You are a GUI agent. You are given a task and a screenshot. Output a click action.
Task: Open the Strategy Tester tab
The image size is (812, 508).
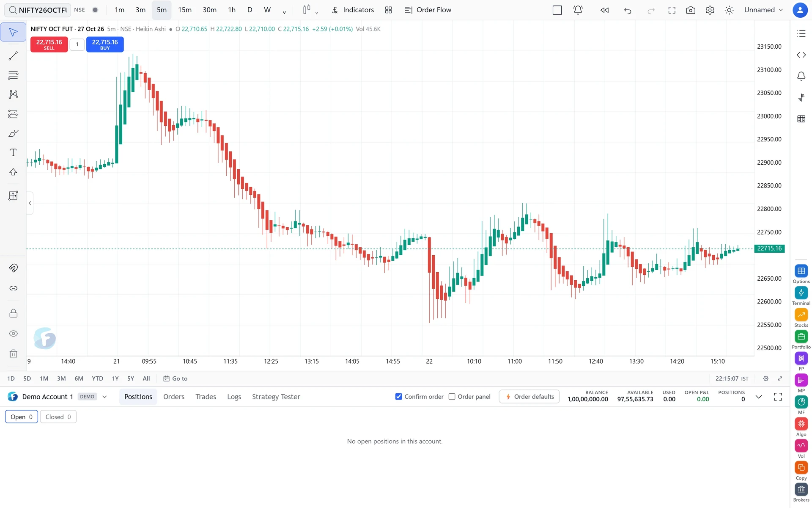click(276, 397)
